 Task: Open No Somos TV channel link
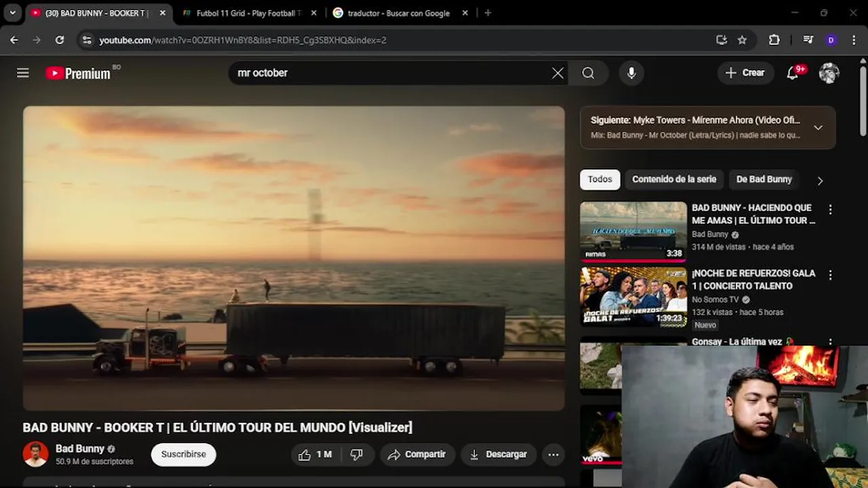[x=715, y=300]
